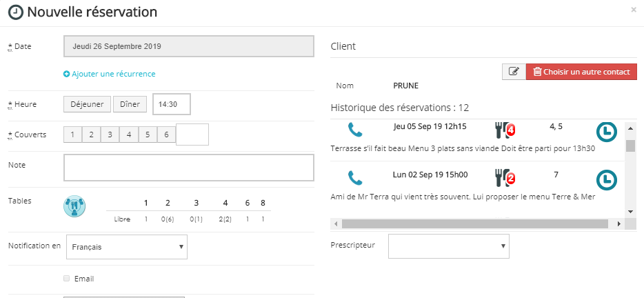
Task: Click the Choisir un autre contact button
Action: pos(581,72)
